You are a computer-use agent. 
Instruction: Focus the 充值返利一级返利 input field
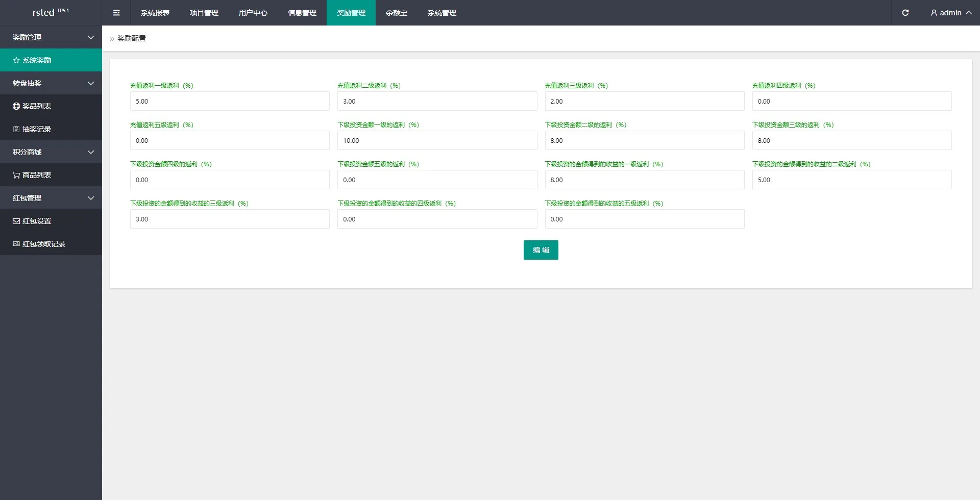coord(230,101)
